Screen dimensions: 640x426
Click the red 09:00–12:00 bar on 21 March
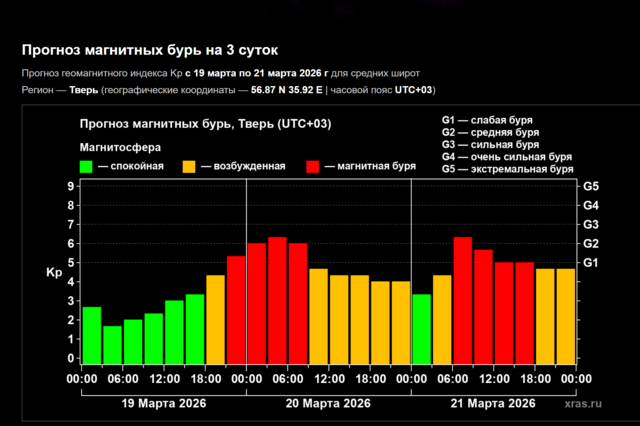(483, 307)
